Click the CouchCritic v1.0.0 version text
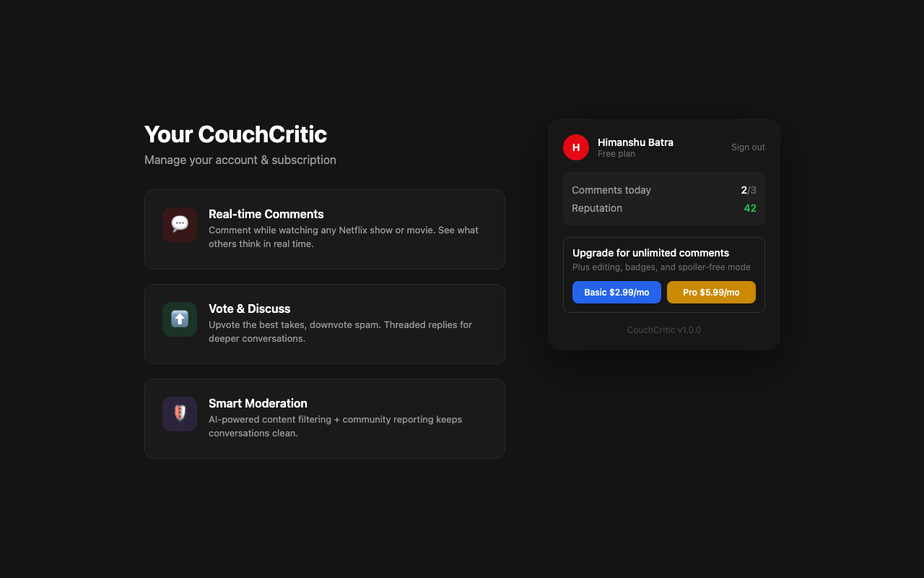The height and width of the screenshot is (578, 924). [663, 329]
